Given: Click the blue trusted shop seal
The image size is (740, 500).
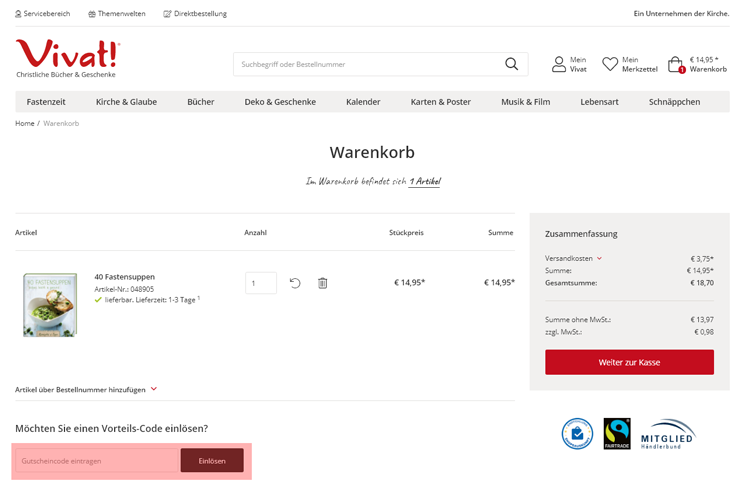Looking at the screenshot, I should point(577,433).
